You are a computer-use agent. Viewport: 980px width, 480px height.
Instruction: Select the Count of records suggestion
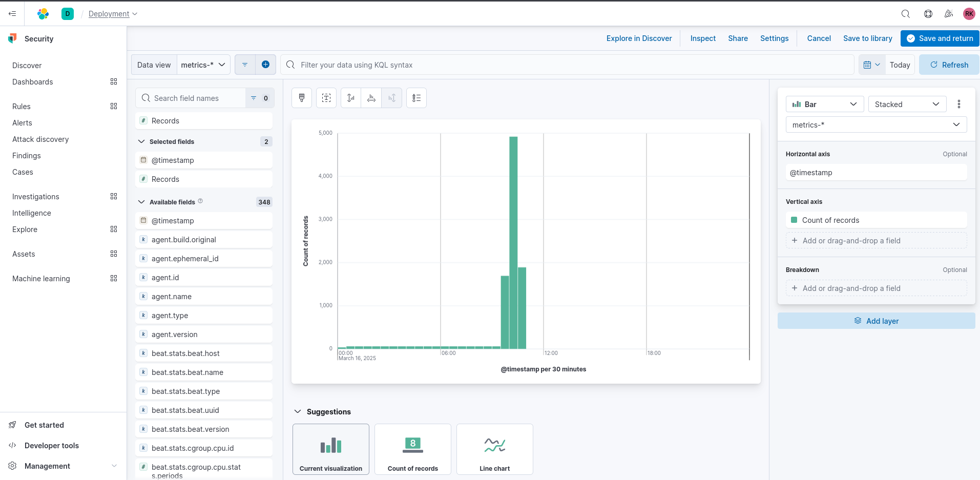[413, 449]
